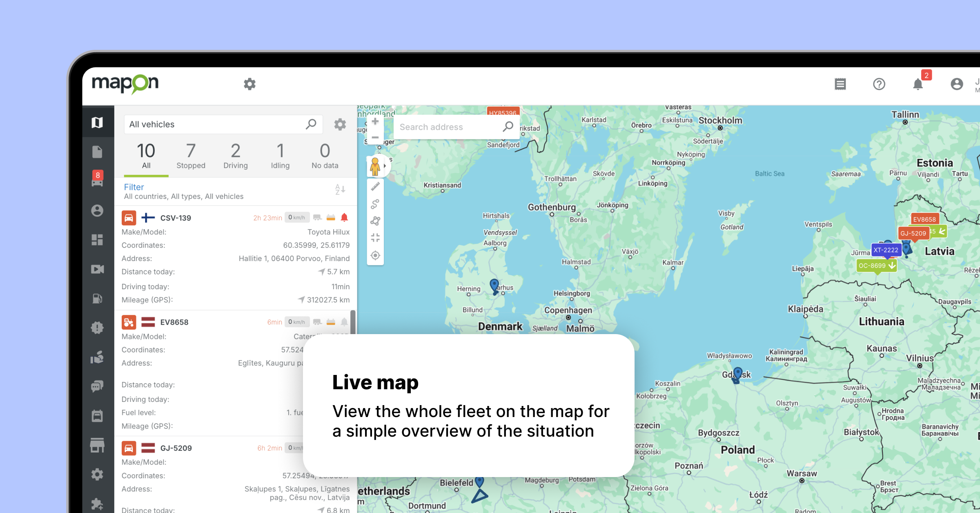Open the A-Z sort order dropdown
980x513 pixels.
click(340, 190)
